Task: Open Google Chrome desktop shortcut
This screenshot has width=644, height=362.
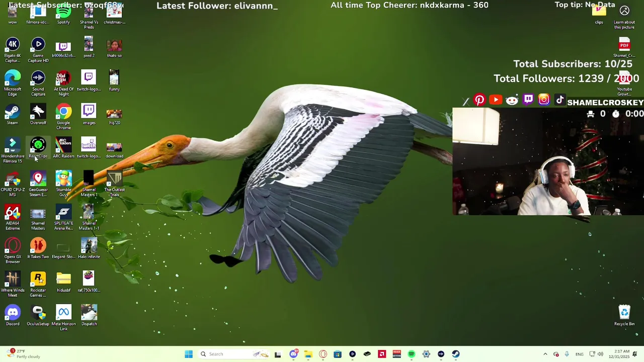Action: click(63, 117)
